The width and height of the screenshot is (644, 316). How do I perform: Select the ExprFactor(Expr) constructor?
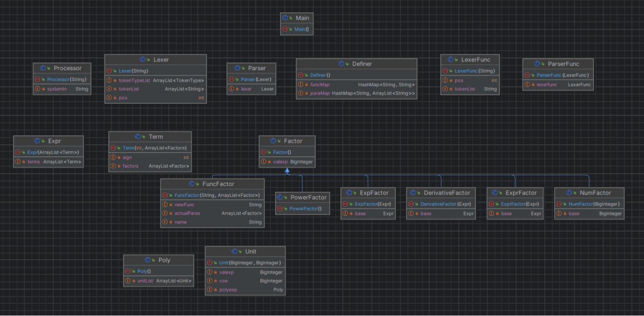coord(515,204)
